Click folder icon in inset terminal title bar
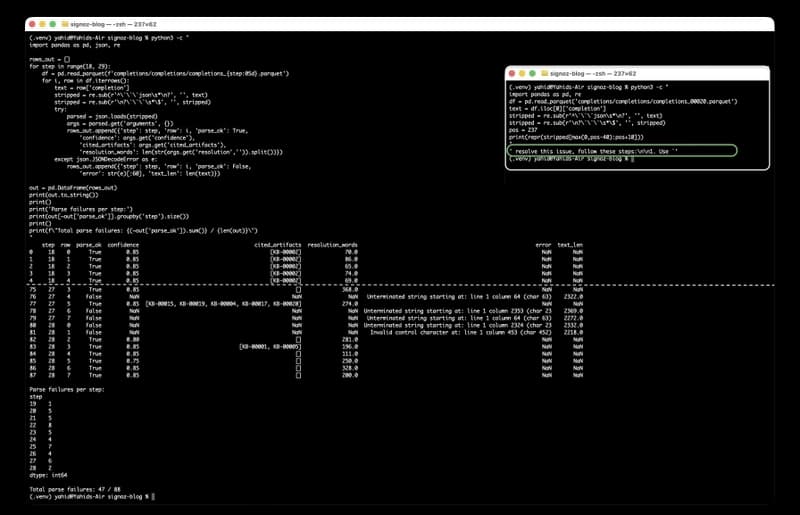This screenshot has width=800, height=515. click(x=544, y=73)
